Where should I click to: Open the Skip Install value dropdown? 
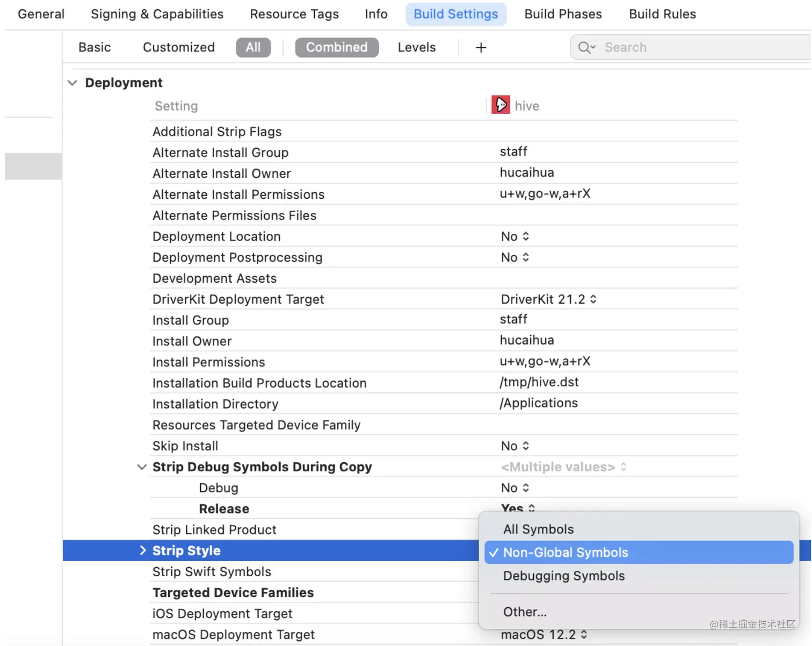click(x=525, y=446)
